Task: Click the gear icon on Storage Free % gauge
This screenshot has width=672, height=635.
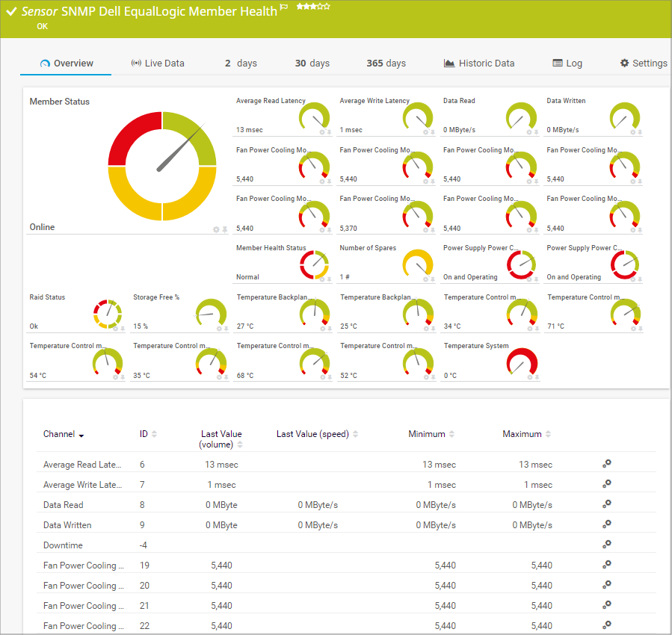Action: click(x=219, y=329)
